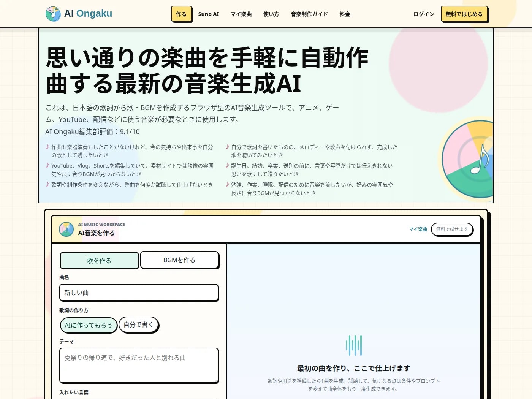Go to マイ楽曲 in the top navigation
Viewport: 532px width, 399px height.
coord(241,14)
